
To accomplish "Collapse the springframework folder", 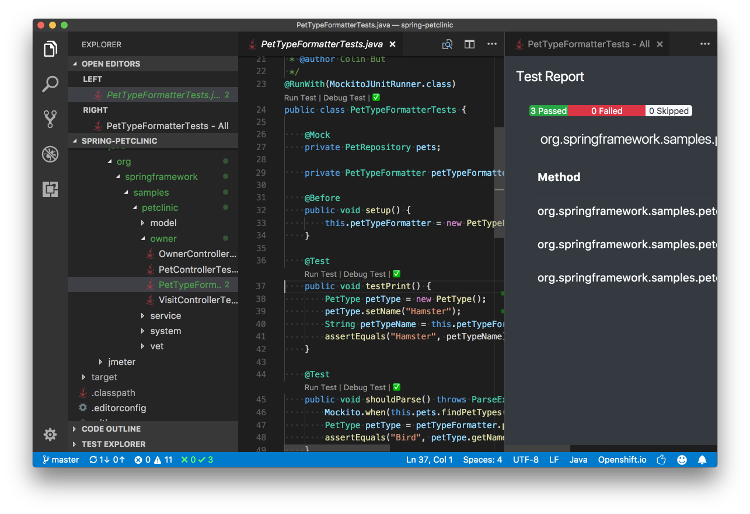I will (x=118, y=177).
